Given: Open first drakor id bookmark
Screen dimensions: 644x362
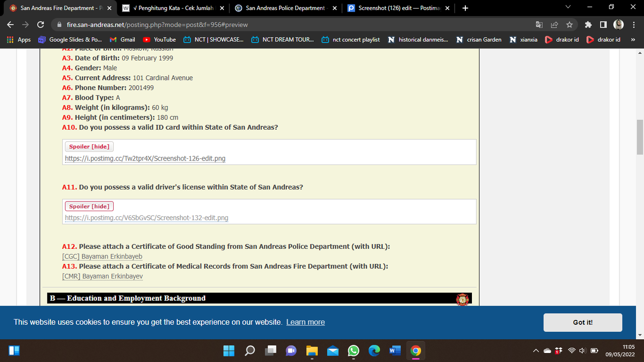Looking at the screenshot, I should (x=562, y=39).
